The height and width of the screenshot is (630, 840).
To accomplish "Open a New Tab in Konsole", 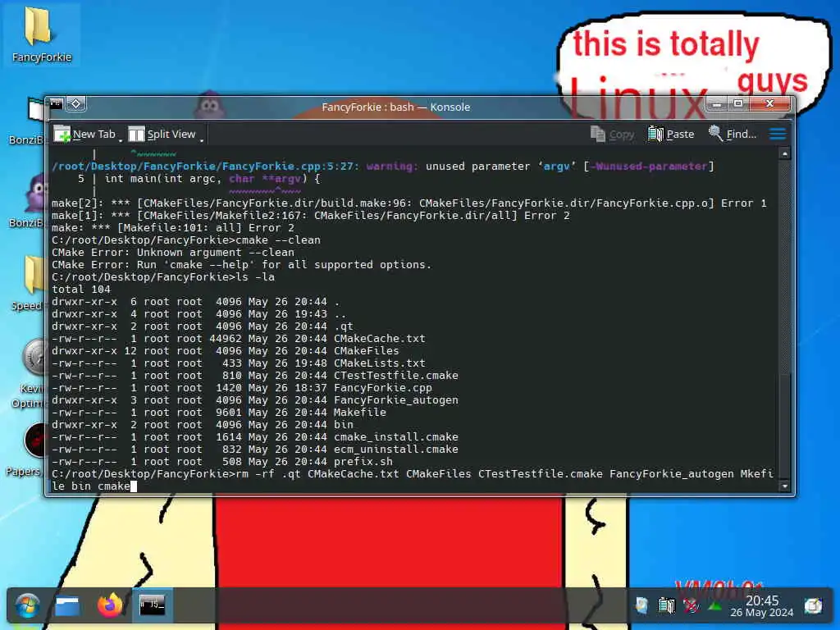I will tap(84, 134).
